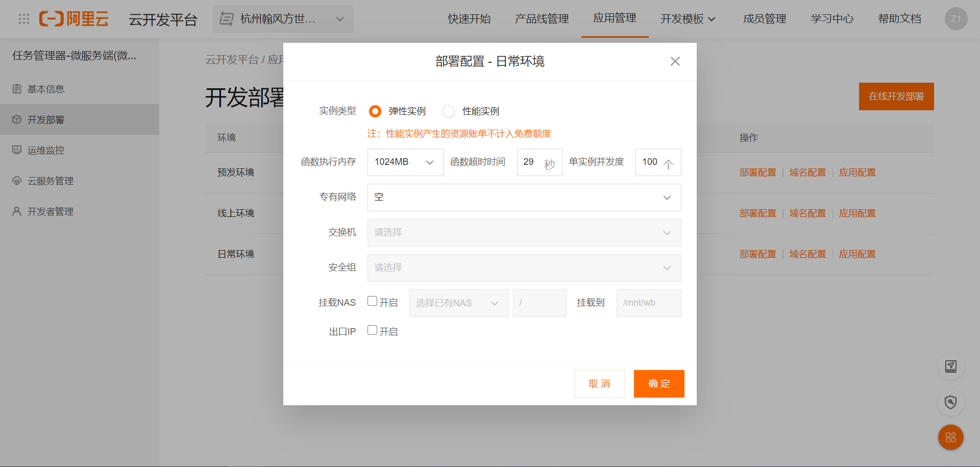Click the 在线开发部署 button
Viewport: 980px width, 467px height.
[x=896, y=96]
